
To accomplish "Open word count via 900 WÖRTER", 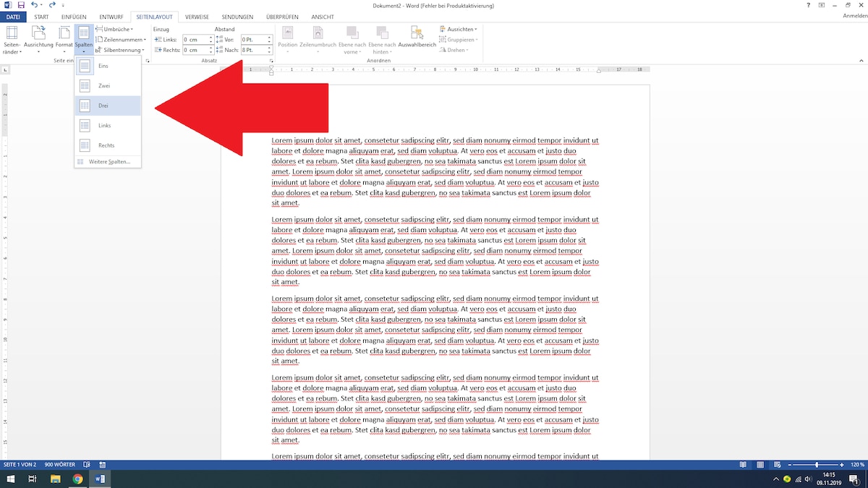I will pyautogui.click(x=60, y=464).
